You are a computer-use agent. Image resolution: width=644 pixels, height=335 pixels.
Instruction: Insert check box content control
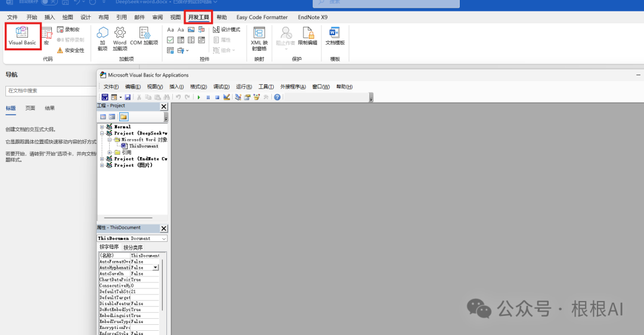coord(171,40)
